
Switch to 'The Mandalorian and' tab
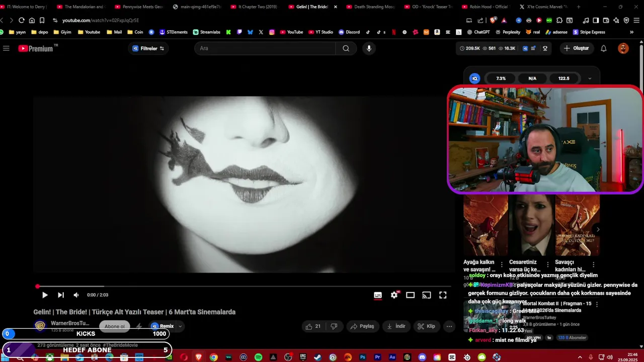click(80, 7)
